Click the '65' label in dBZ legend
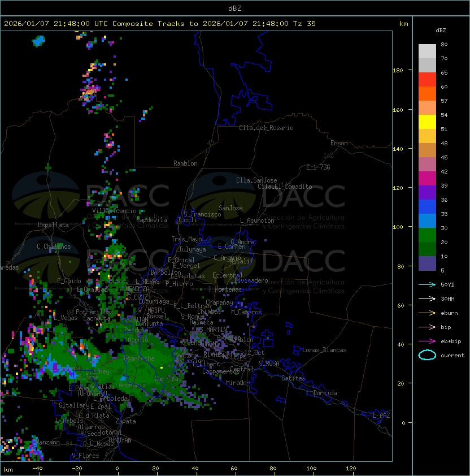Image resolution: width=470 pixels, height=476 pixels. click(444, 72)
